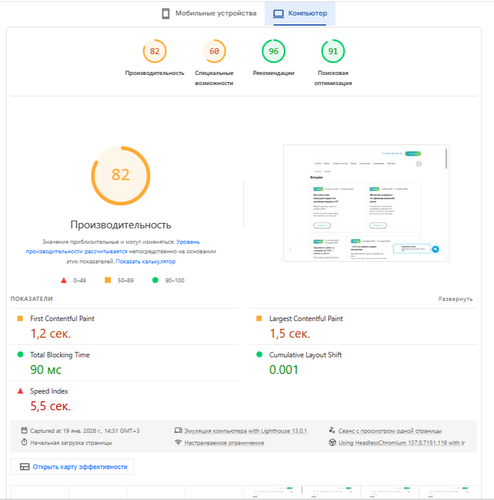Click the 90 мс value
The width and height of the screenshot is (494, 500).
click(x=46, y=370)
